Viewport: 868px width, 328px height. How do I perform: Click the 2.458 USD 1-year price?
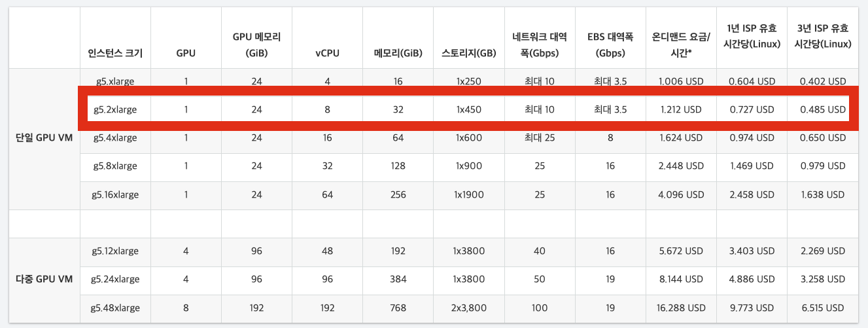click(x=752, y=194)
